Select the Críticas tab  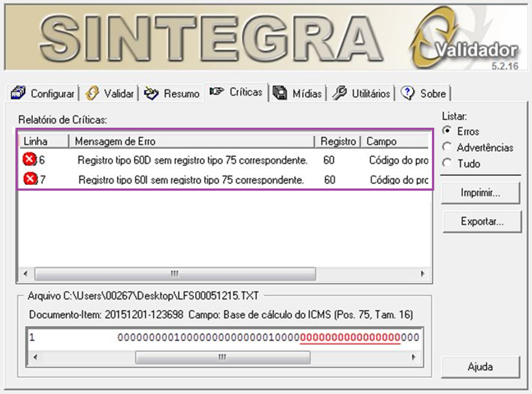tap(236, 92)
